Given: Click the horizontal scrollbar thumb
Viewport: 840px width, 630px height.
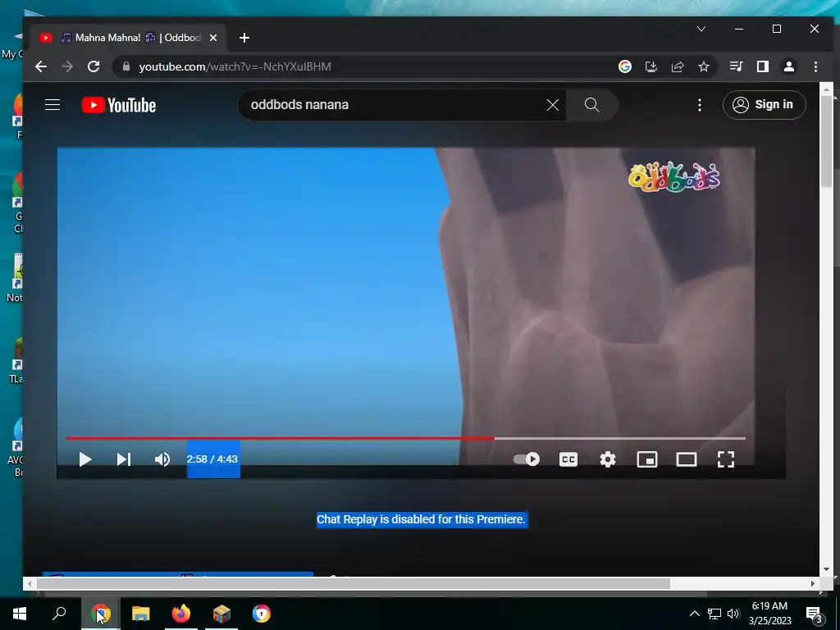Looking at the screenshot, I should click(354, 583).
